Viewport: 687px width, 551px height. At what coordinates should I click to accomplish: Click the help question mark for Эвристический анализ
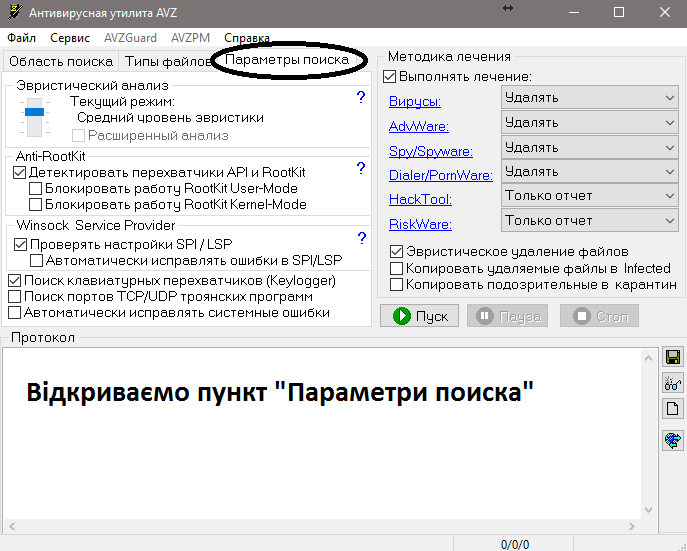click(361, 98)
